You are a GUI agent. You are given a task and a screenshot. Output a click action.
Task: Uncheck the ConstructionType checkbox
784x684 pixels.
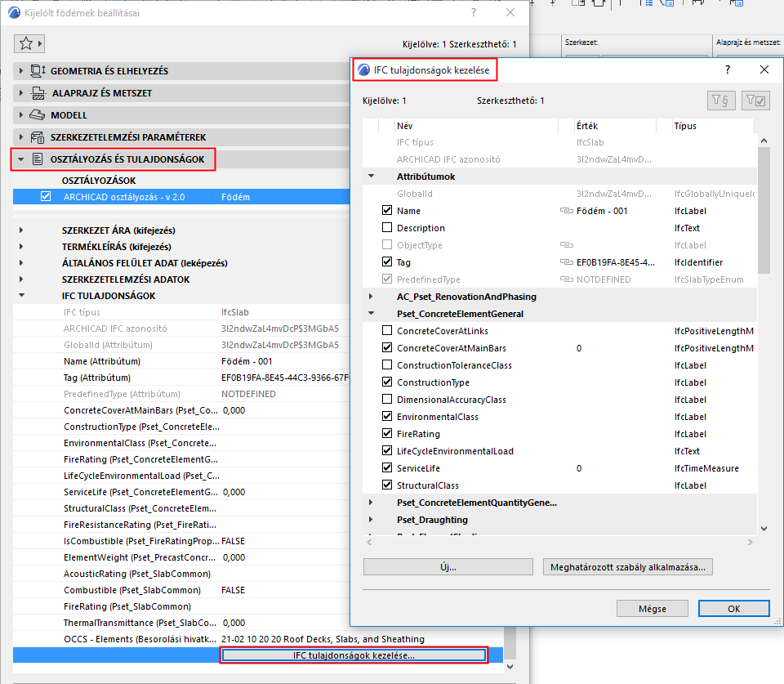387,382
